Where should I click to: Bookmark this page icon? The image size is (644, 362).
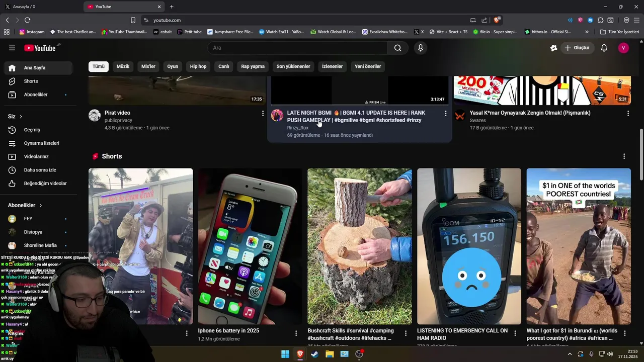point(133,20)
